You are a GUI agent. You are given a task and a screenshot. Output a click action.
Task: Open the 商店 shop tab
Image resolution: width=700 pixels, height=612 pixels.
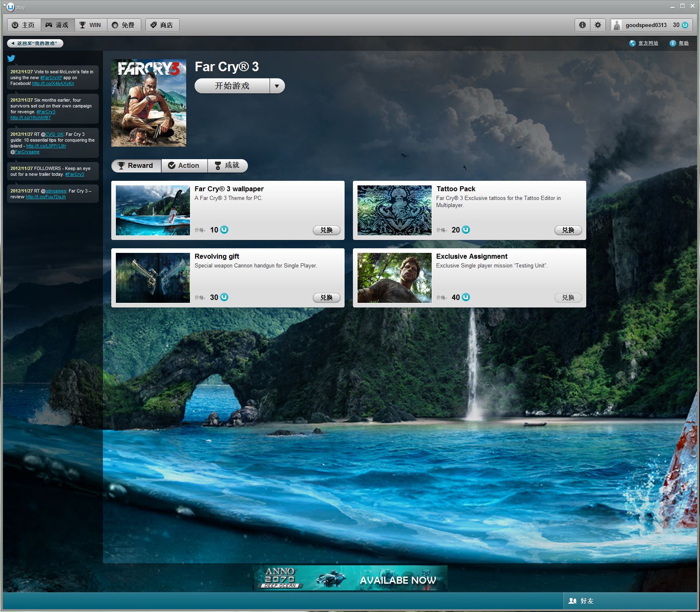162,25
